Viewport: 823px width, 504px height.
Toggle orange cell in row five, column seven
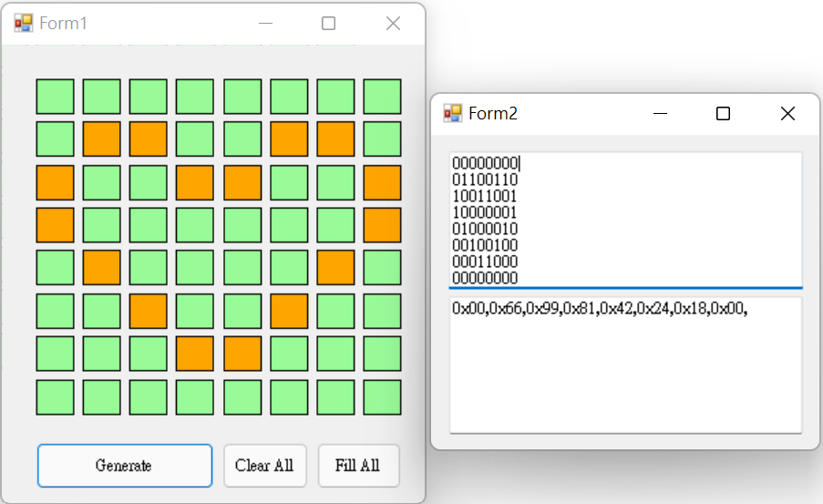point(335,268)
